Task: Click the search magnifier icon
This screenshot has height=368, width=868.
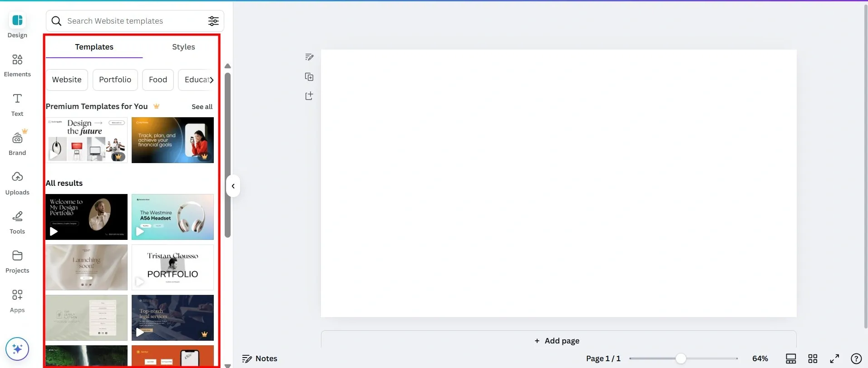Action: point(56,21)
